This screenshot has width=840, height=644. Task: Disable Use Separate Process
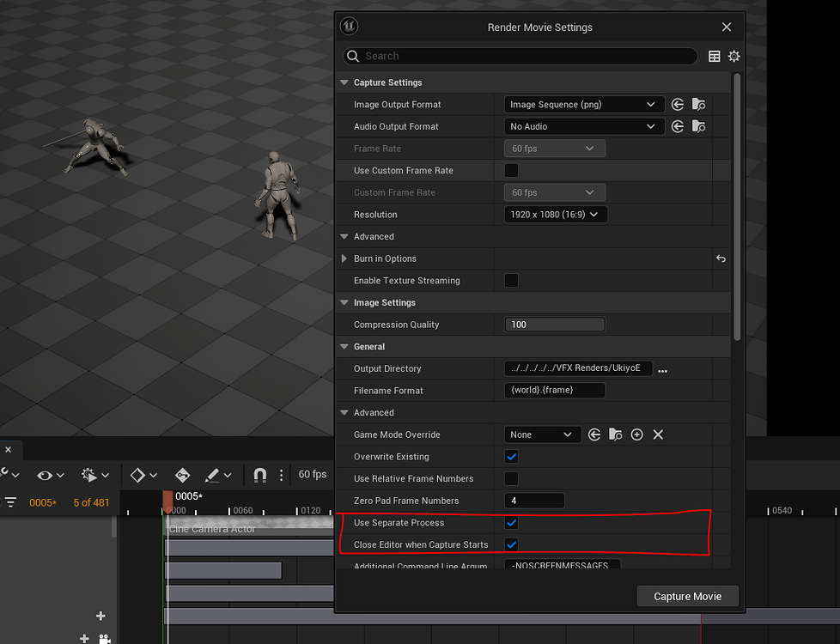click(x=511, y=522)
